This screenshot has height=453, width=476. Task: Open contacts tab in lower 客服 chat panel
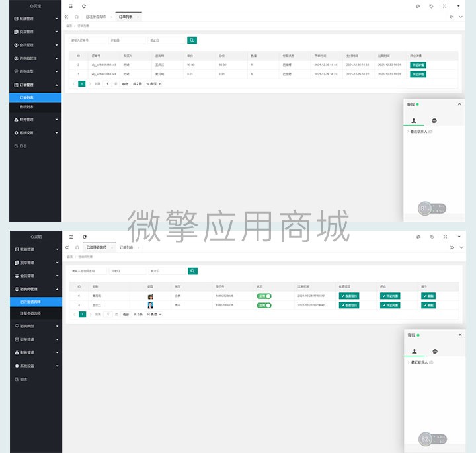pyautogui.click(x=414, y=351)
